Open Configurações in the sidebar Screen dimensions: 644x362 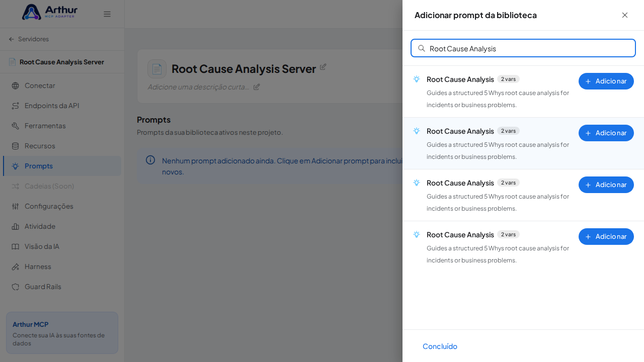(x=62, y=206)
